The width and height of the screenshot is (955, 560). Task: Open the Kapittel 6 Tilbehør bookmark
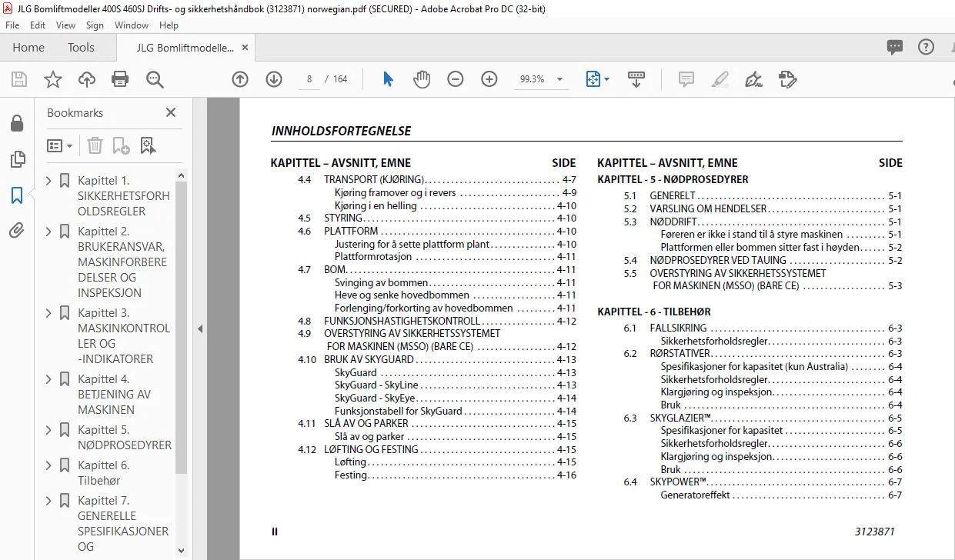click(x=103, y=472)
